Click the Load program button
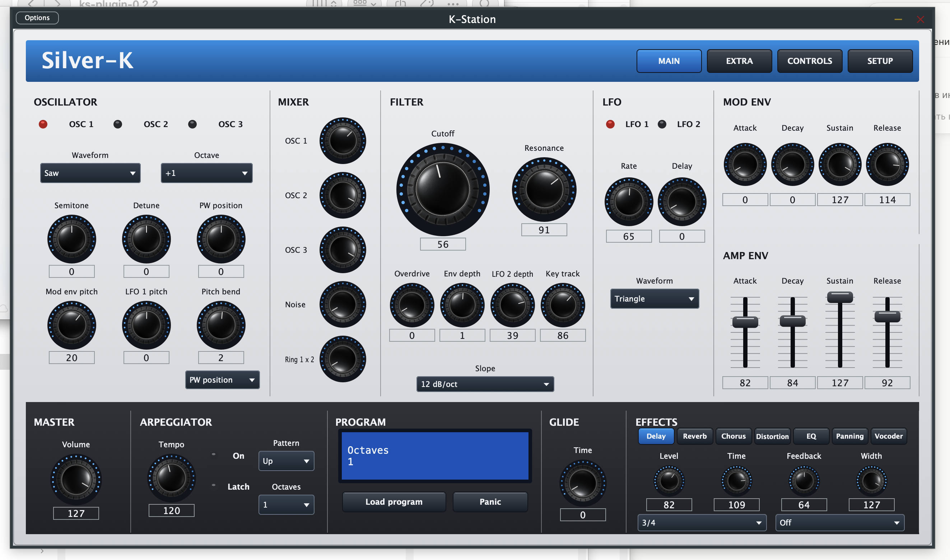The height and width of the screenshot is (560, 950). 394,501
